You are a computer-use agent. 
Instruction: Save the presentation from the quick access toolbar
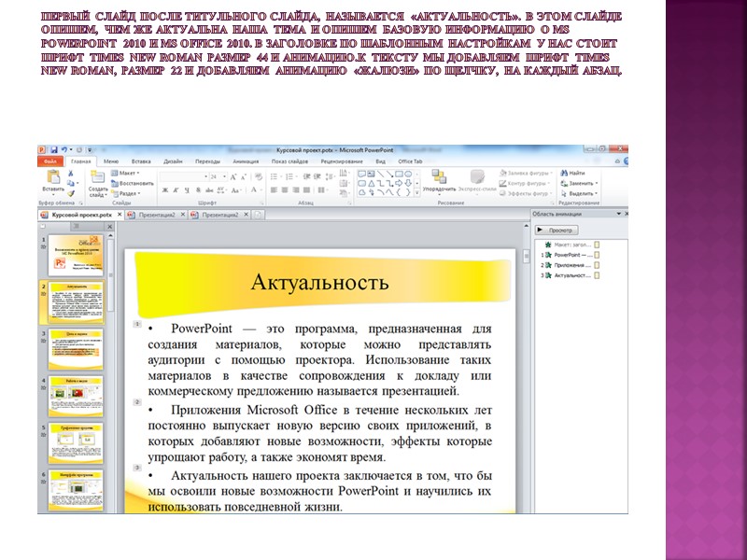pyautogui.click(x=54, y=150)
